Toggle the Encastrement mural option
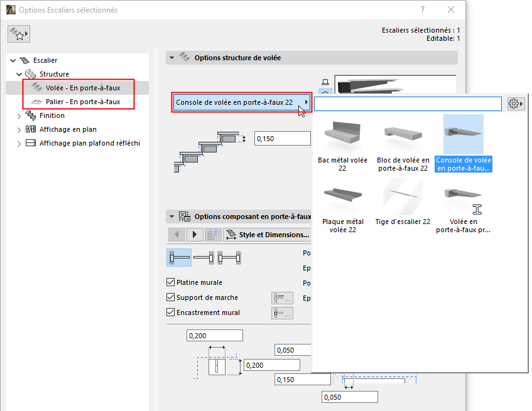 170,312
